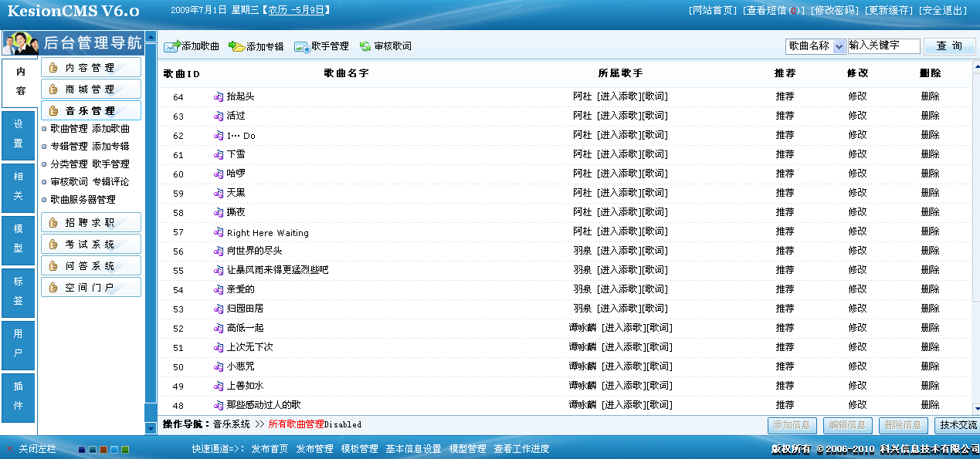
Task: Collapse the 音乐管理 sidebar section
Action: coord(91,111)
